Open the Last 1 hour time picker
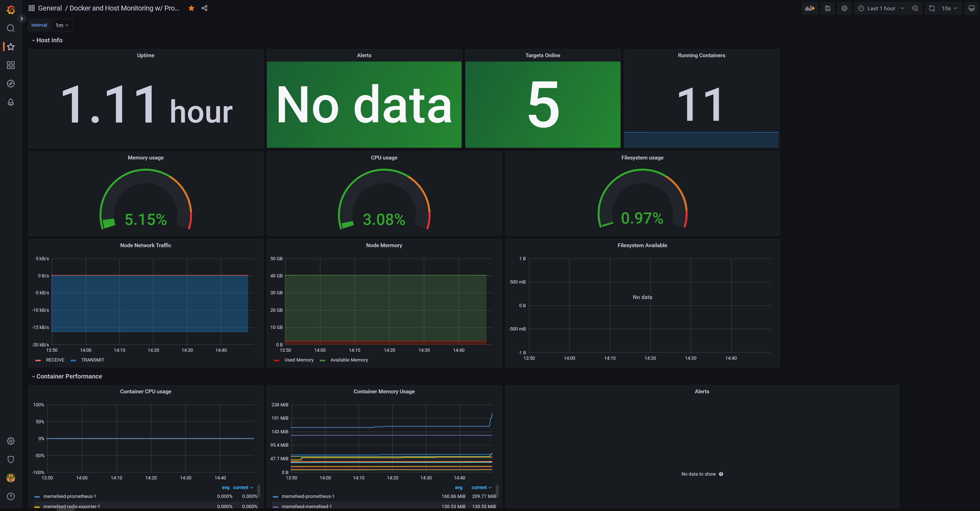The width and height of the screenshot is (980, 511). (x=881, y=8)
